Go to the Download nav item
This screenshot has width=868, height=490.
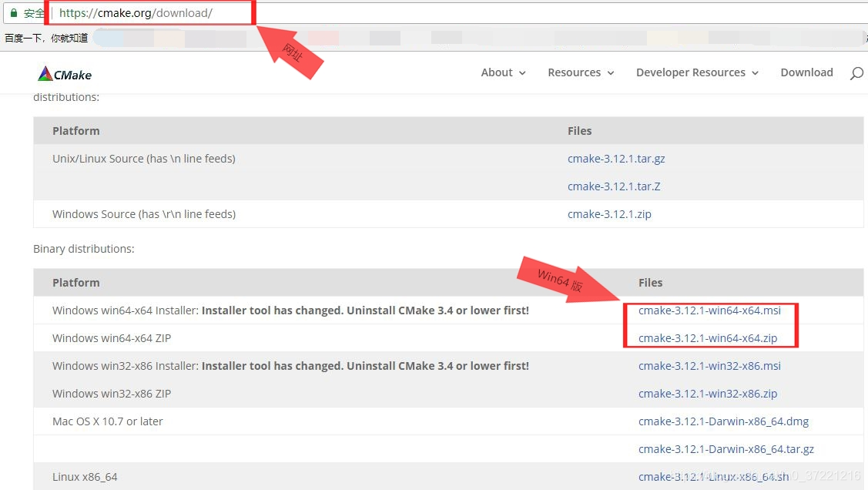806,72
